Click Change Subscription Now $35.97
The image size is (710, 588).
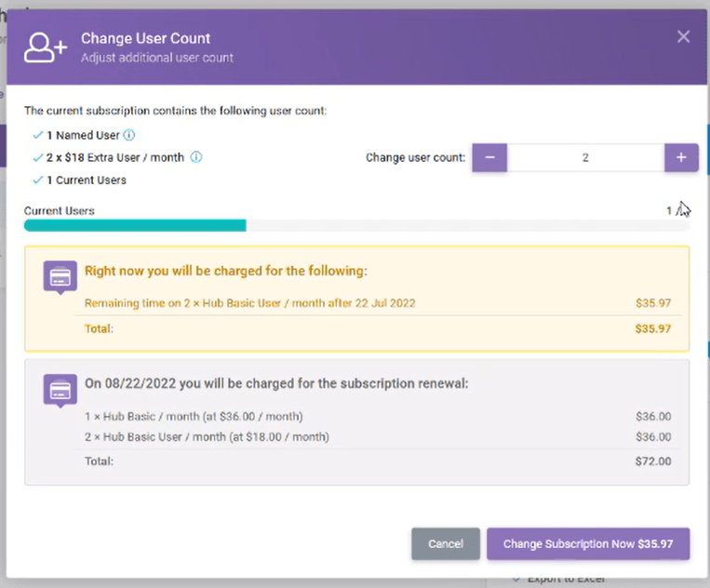tap(587, 543)
